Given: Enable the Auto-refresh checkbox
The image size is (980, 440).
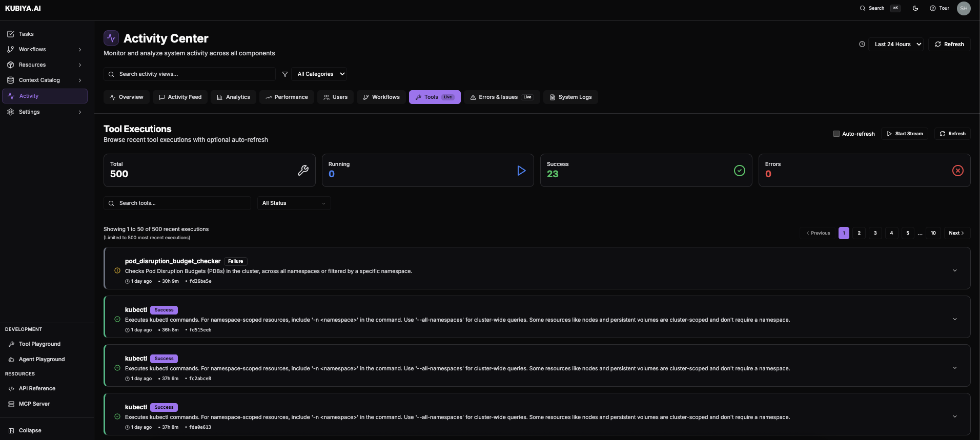Looking at the screenshot, I should click(x=836, y=134).
